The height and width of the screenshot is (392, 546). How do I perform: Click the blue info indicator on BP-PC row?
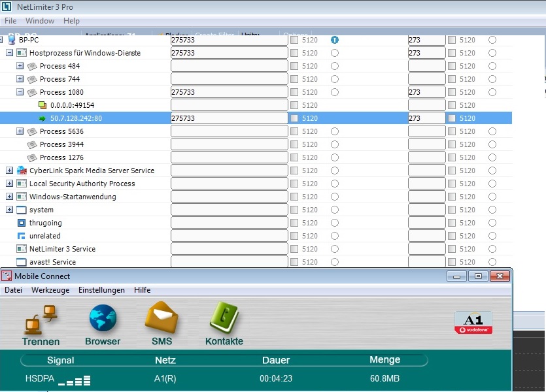(335, 40)
